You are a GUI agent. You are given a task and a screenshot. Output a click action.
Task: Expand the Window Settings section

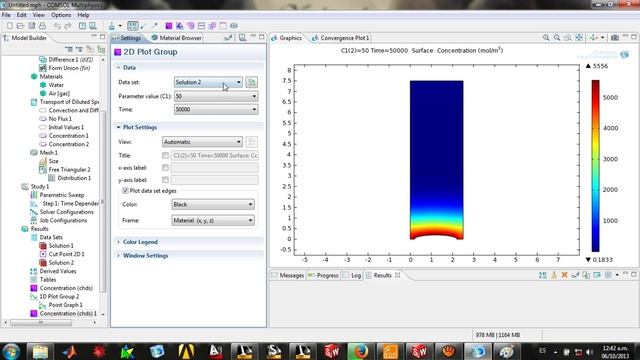click(x=145, y=256)
